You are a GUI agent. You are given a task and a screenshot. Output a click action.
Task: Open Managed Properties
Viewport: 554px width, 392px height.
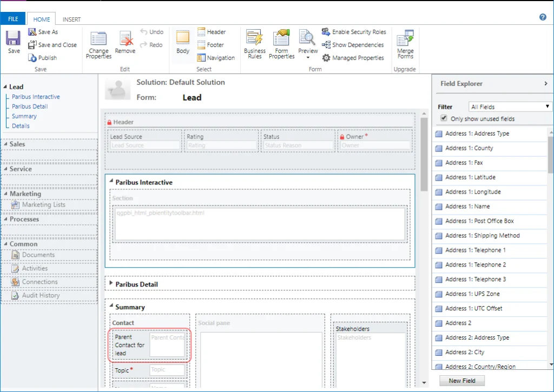coord(353,58)
